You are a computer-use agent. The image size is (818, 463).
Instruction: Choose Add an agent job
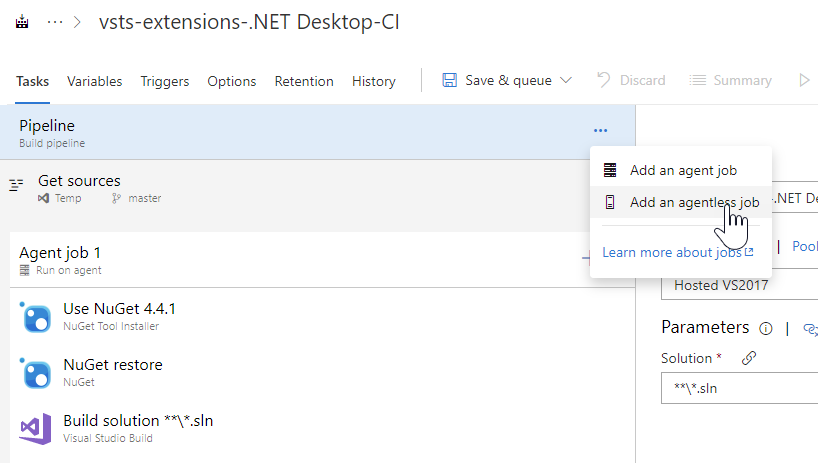[683, 170]
